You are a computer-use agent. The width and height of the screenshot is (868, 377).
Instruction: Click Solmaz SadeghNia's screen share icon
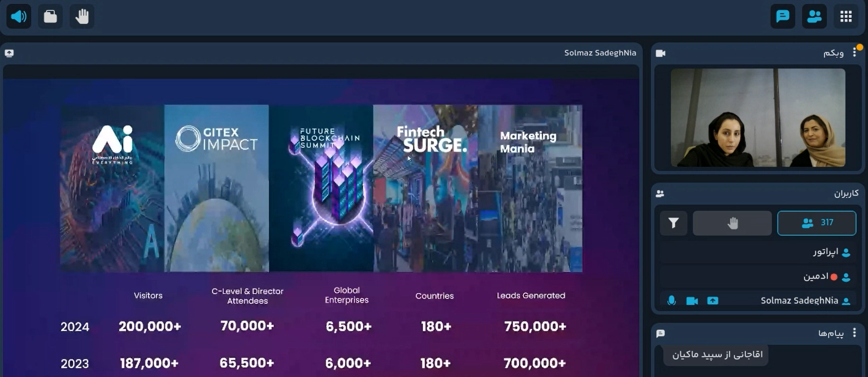coord(713,301)
